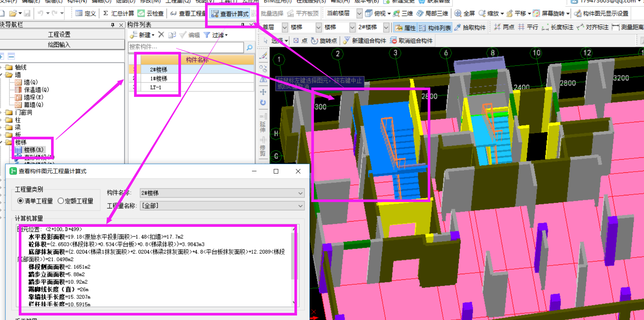The width and height of the screenshot is (644, 320).
Task: Select the 点 point draw tool
Action: (x=300, y=41)
